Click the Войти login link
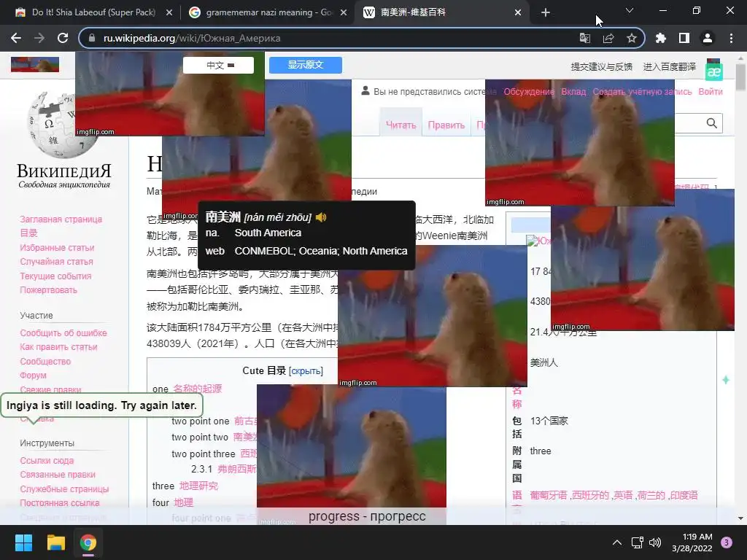The width and height of the screenshot is (747, 560). [711, 91]
